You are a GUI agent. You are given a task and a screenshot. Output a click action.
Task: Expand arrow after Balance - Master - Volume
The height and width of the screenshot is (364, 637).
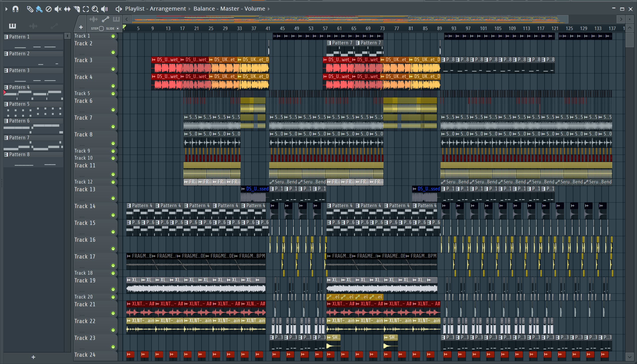tap(269, 9)
